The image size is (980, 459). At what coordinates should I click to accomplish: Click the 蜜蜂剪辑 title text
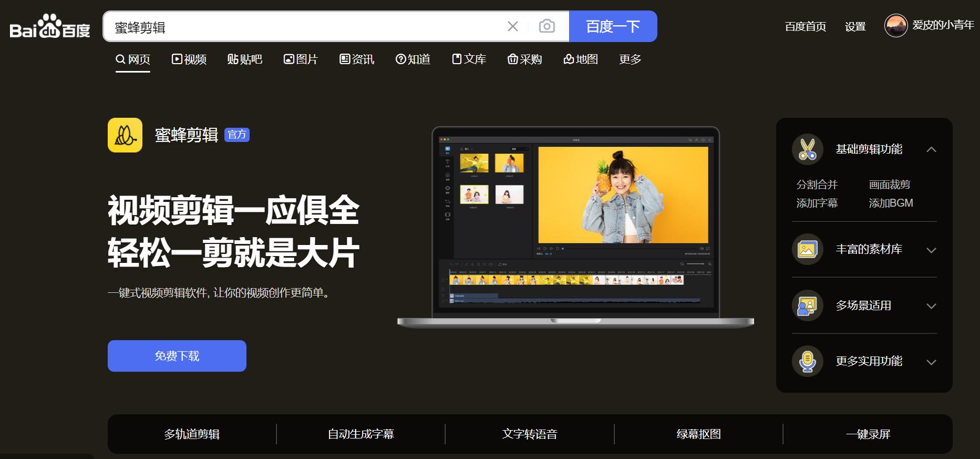(x=187, y=135)
